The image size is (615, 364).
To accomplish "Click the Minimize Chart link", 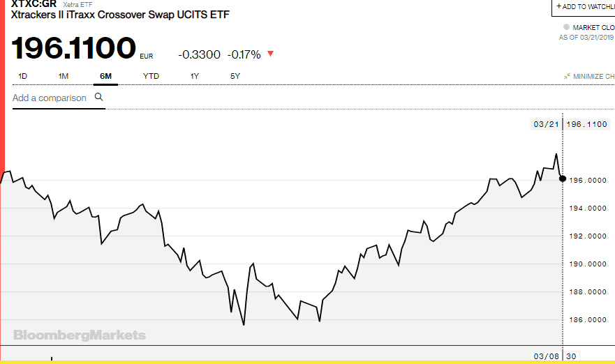I will [593, 77].
